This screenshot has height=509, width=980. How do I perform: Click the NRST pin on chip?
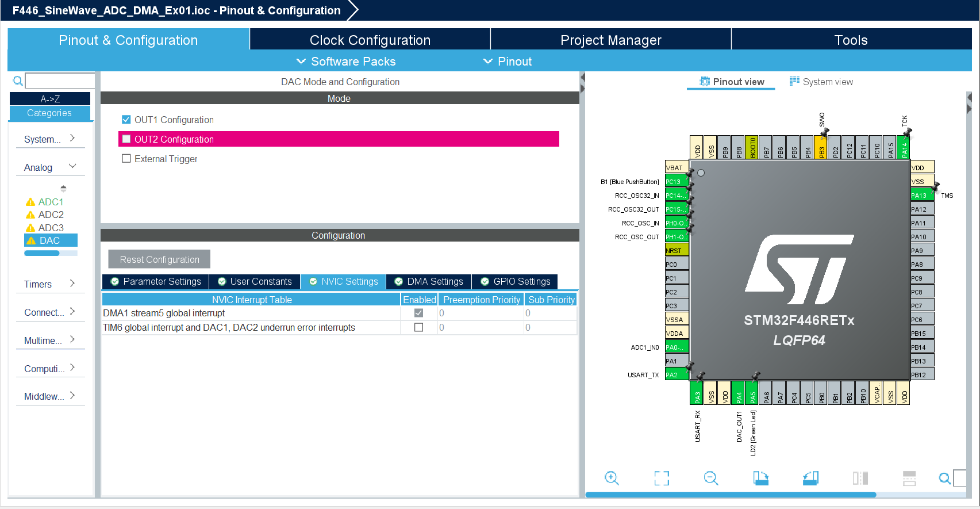(677, 250)
